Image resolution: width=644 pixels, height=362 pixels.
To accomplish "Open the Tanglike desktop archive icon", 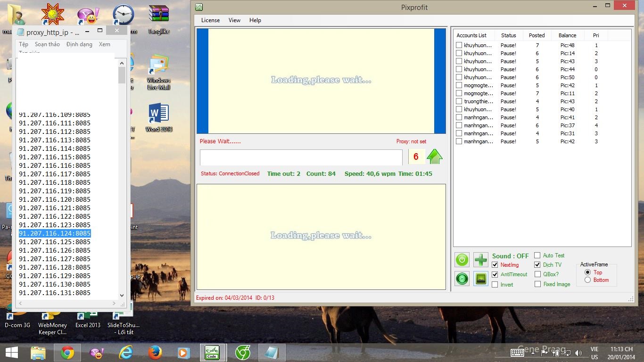I will pos(159,19).
